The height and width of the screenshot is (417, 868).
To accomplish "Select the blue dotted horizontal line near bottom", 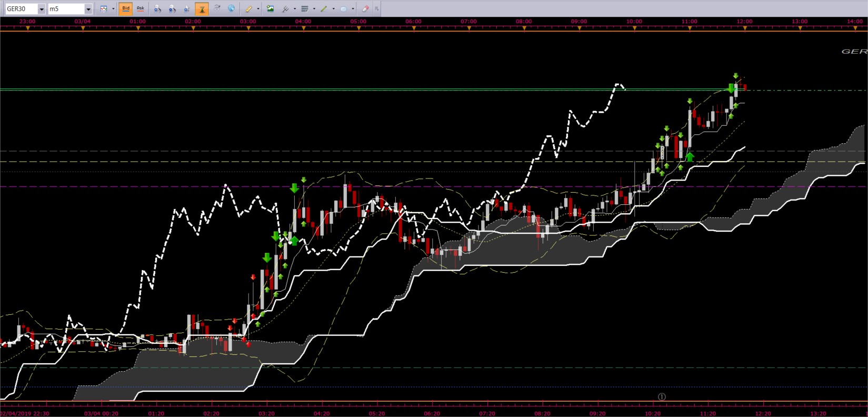I will (x=434, y=387).
